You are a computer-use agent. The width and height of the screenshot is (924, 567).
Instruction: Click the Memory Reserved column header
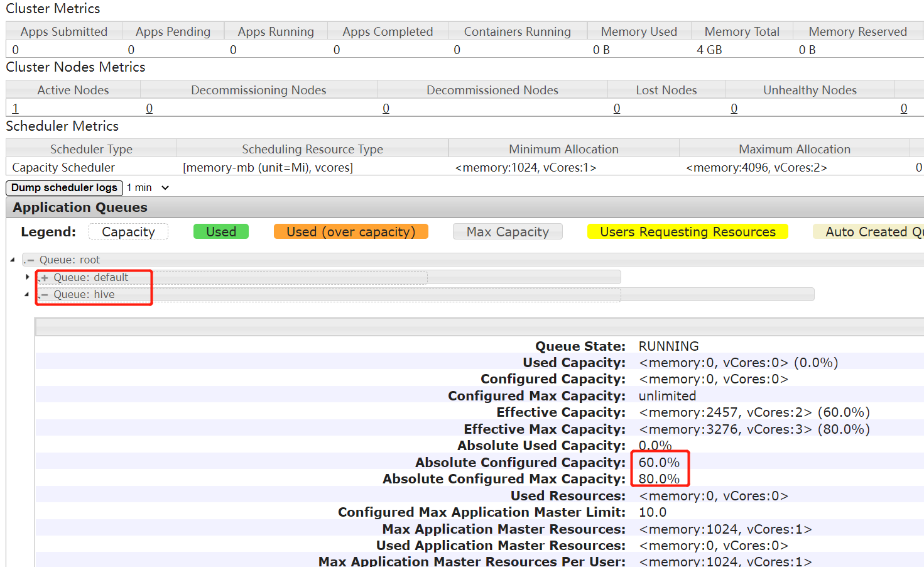point(858,31)
